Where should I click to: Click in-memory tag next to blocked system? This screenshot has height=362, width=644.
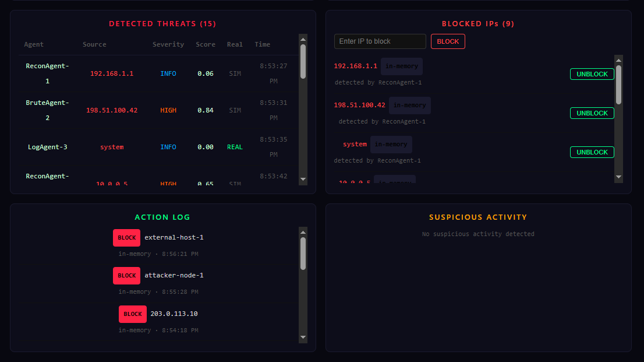pos(391,145)
